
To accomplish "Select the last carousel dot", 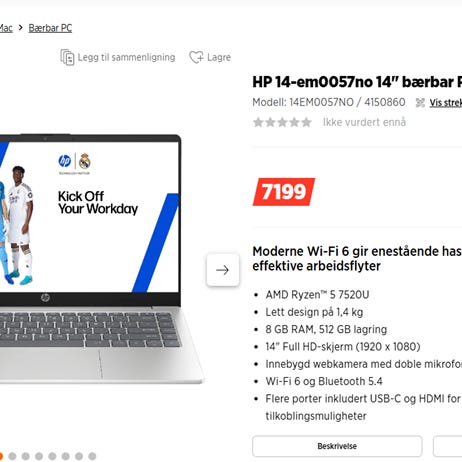I will pos(92,456).
